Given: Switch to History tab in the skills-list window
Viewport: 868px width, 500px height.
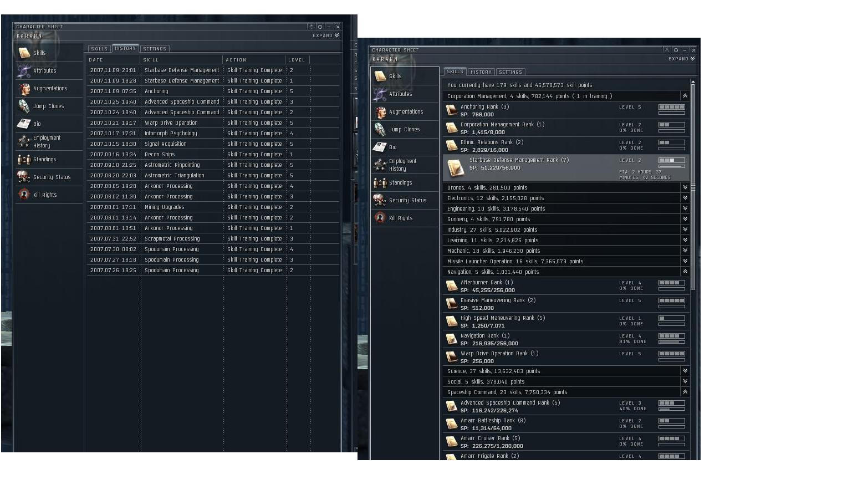Looking at the screenshot, I should [481, 72].
